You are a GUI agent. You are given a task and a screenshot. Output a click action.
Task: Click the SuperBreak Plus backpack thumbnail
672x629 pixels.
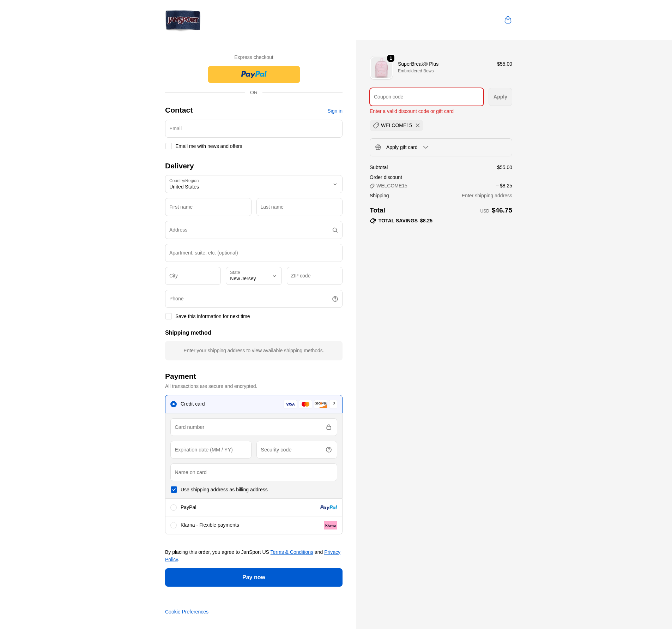coord(381,68)
